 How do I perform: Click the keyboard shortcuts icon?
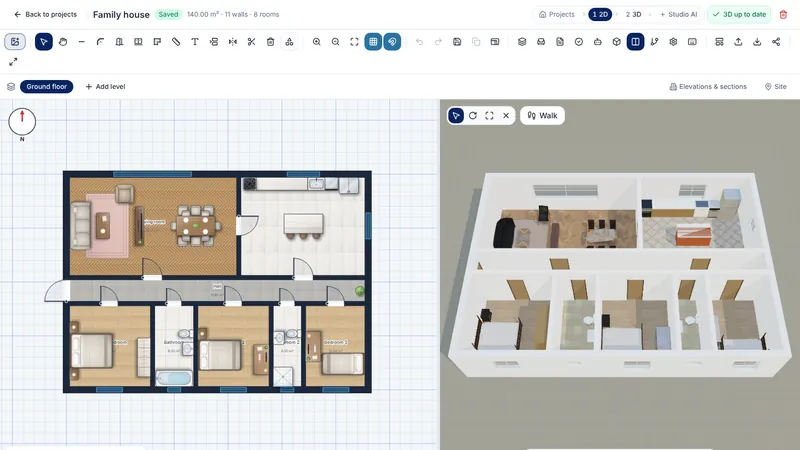pyautogui.click(x=692, y=42)
